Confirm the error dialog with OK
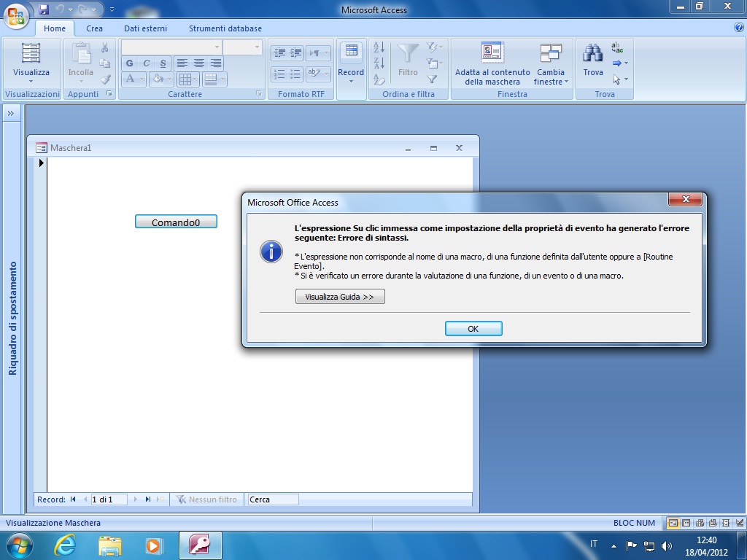747x560 pixels. click(x=473, y=329)
